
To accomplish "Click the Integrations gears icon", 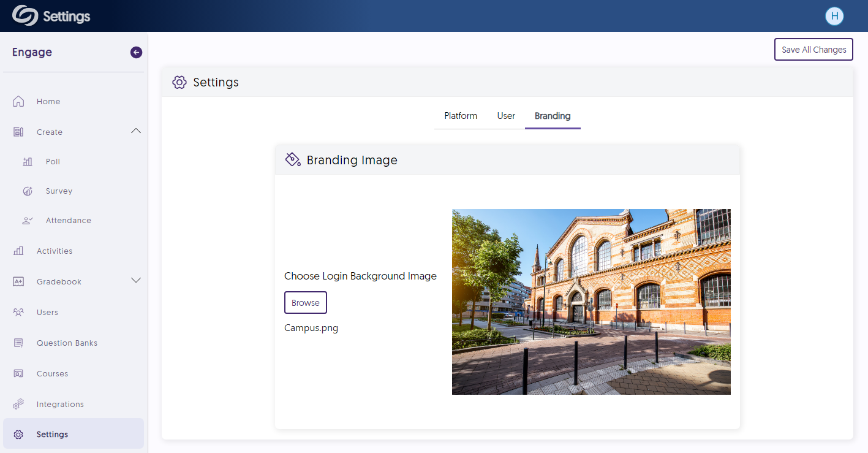I will pyautogui.click(x=18, y=405).
